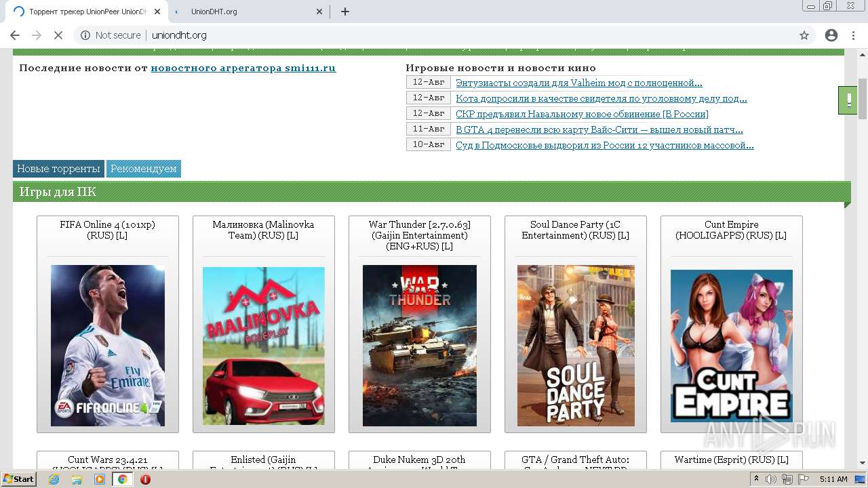Open War Thunder cover image

tap(420, 346)
